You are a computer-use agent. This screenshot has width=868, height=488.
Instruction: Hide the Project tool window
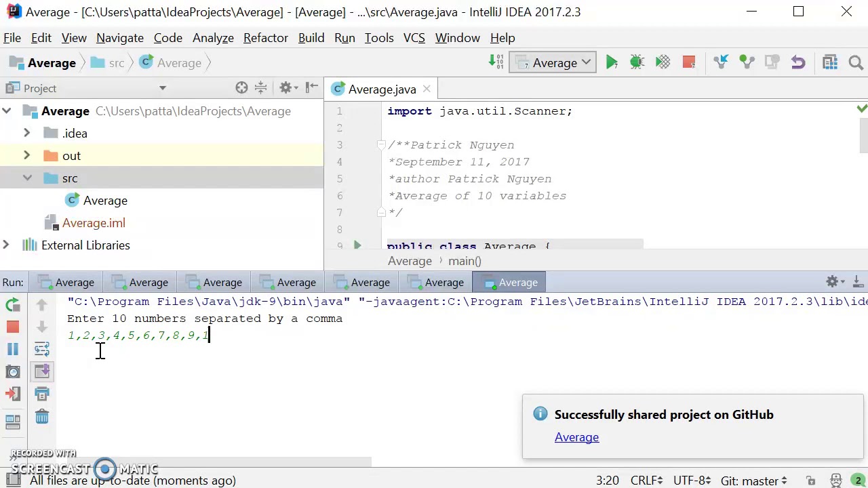point(312,88)
